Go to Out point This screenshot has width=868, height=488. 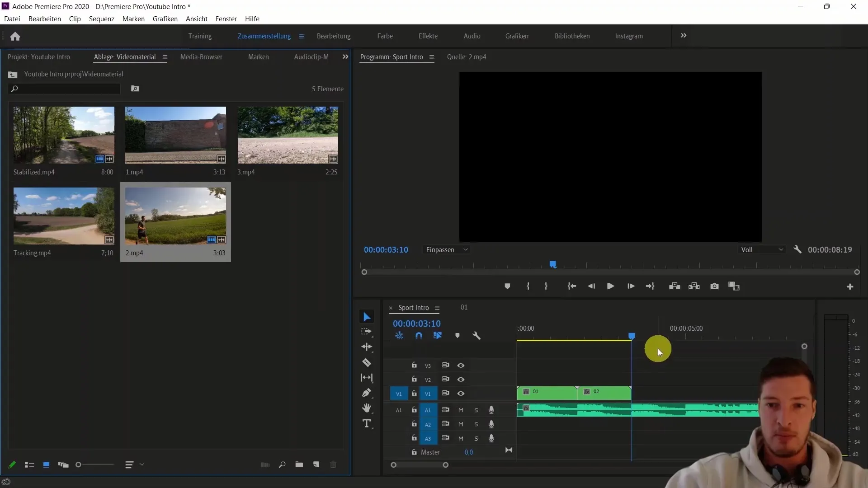point(650,286)
